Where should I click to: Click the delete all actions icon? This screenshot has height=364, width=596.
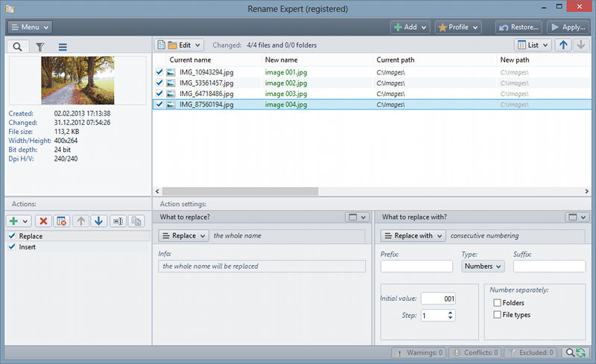[62, 221]
